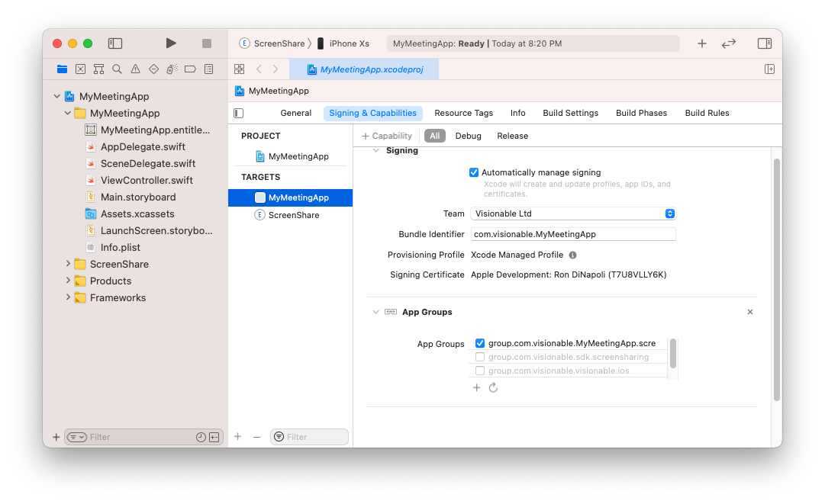Screen dimensions: 825x504
Task: Add editor on right icon
Action: coord(769,69)
